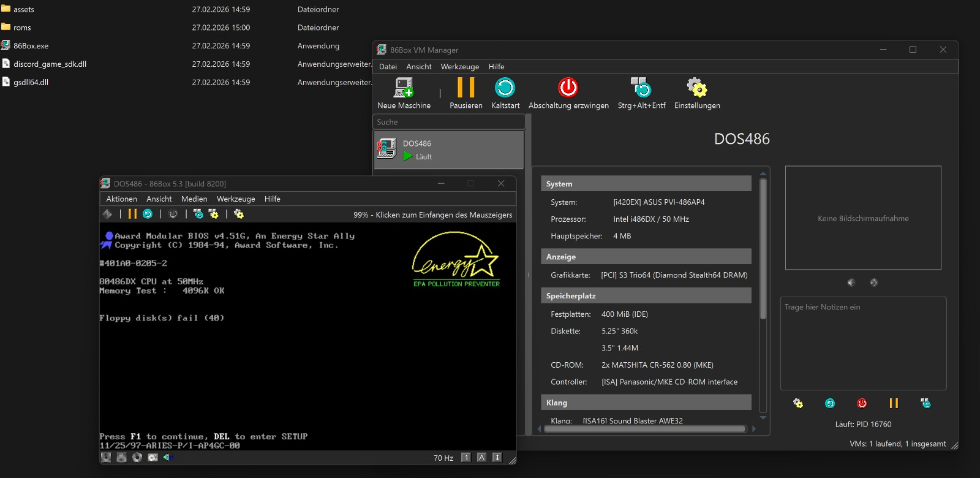Viewport: 980px width, 478px height.
Task: Click the 'Anzeige' section header
Action: coord(646,257)
